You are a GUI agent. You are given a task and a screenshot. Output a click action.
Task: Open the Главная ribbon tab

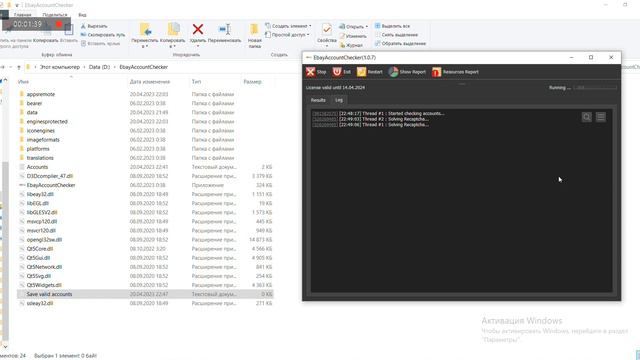22,15
